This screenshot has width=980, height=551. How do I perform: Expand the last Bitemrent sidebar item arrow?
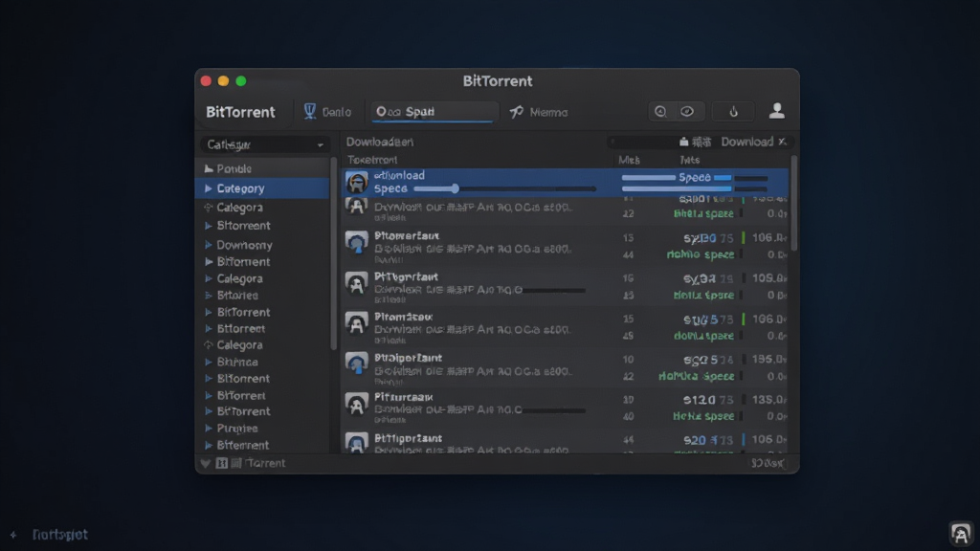click(208, 445)
